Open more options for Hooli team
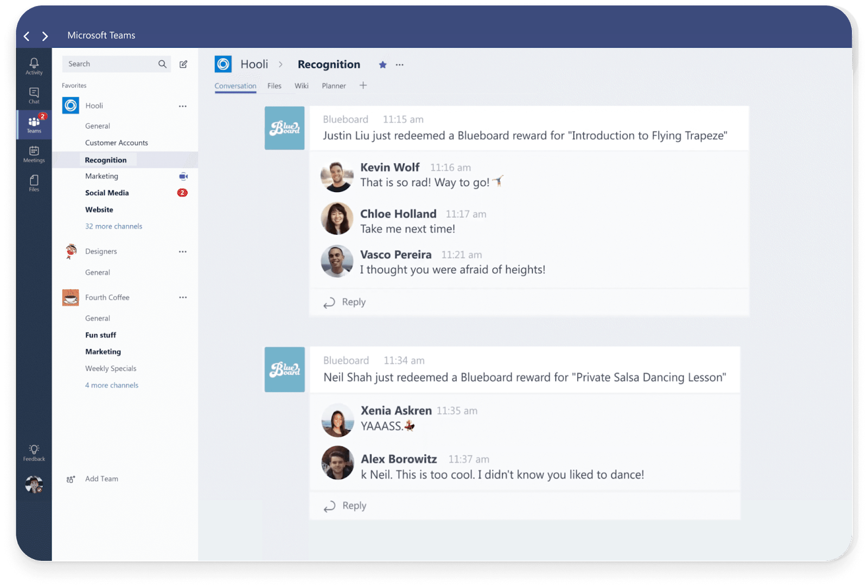The width and height of the screenshot is (868, 588). coord(183,106)
